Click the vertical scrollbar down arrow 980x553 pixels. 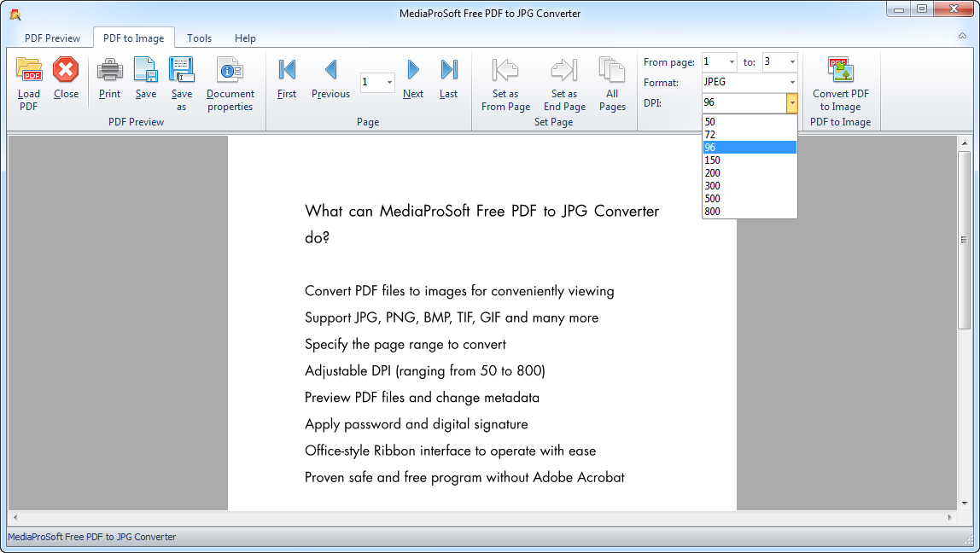[964, 503]
